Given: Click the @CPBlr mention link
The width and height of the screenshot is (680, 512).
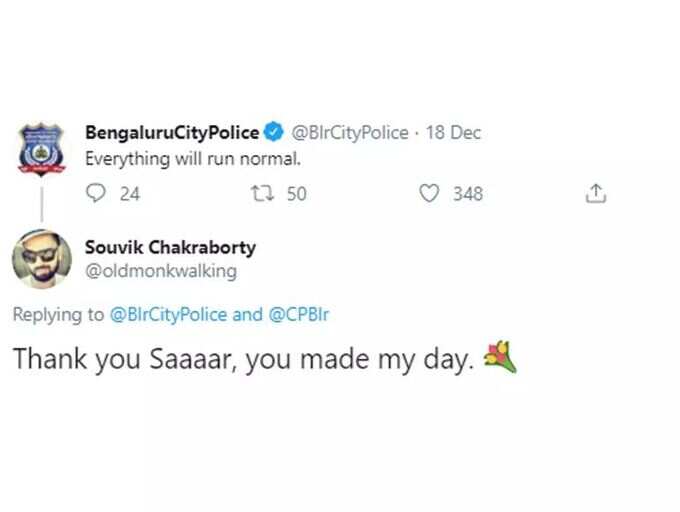Looking at the screenshot, I should point(299,314).
